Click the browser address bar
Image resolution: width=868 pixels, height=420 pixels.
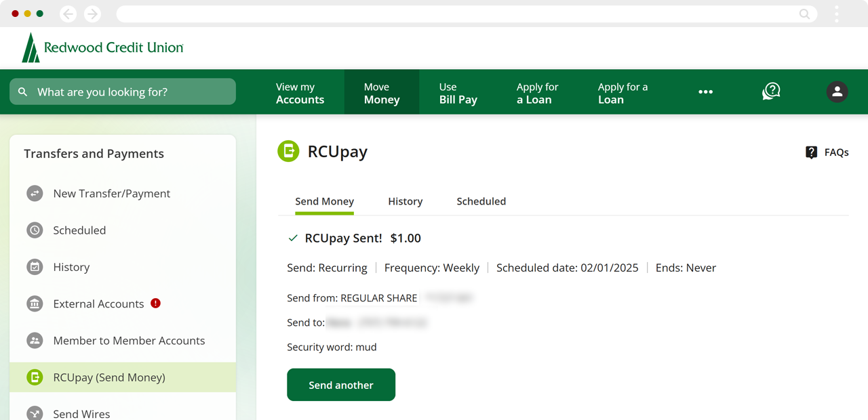tap(467, 14)
